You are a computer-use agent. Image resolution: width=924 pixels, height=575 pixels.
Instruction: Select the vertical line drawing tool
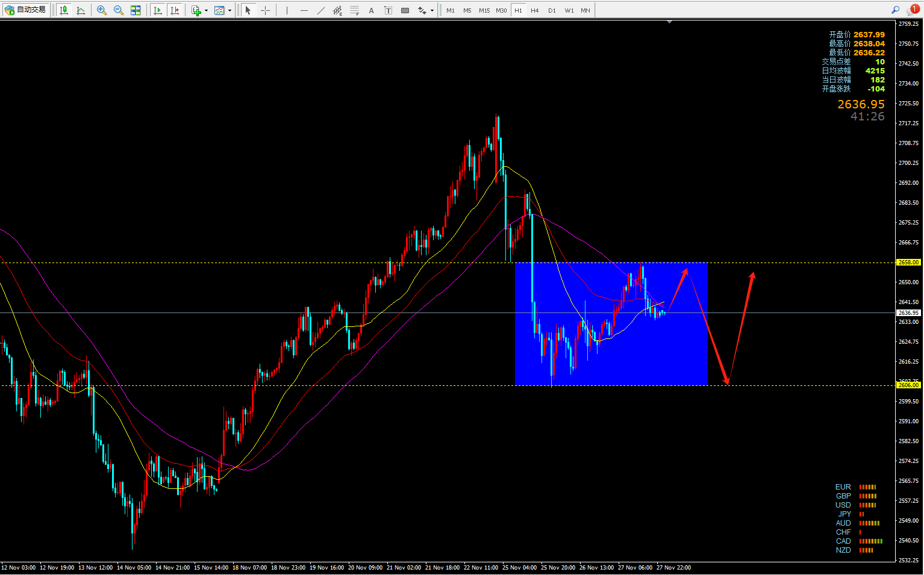click(287, 10)
